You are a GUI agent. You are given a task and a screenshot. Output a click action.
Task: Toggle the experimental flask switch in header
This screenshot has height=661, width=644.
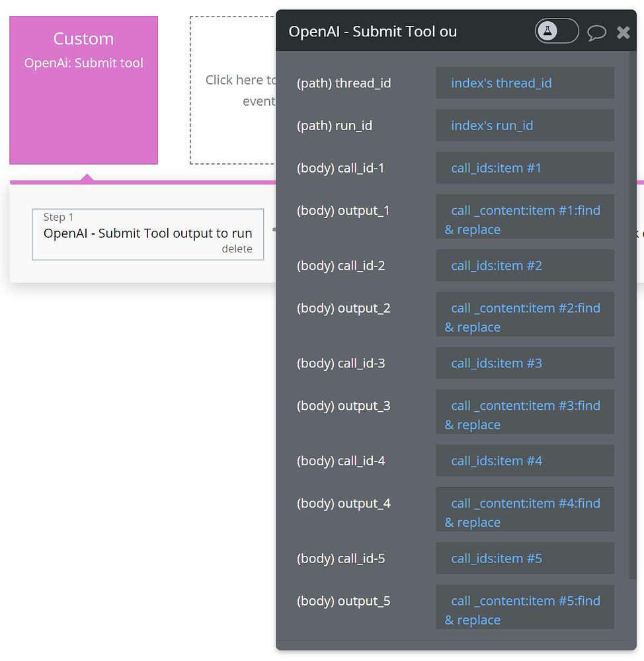click(557, 31)
